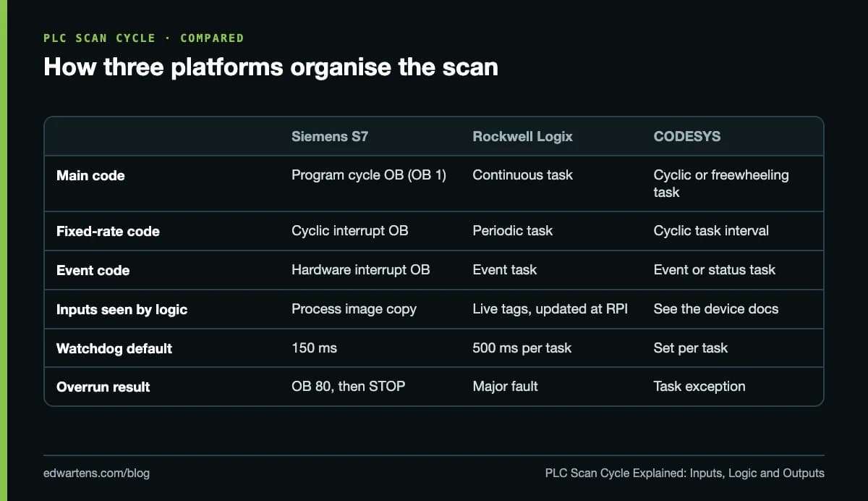Click the 'Event code' row label
The image size is (868, 501).
(93, 270)
